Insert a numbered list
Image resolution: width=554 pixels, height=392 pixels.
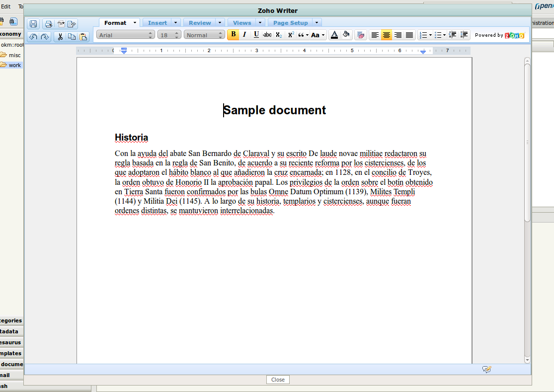point(423,35)
